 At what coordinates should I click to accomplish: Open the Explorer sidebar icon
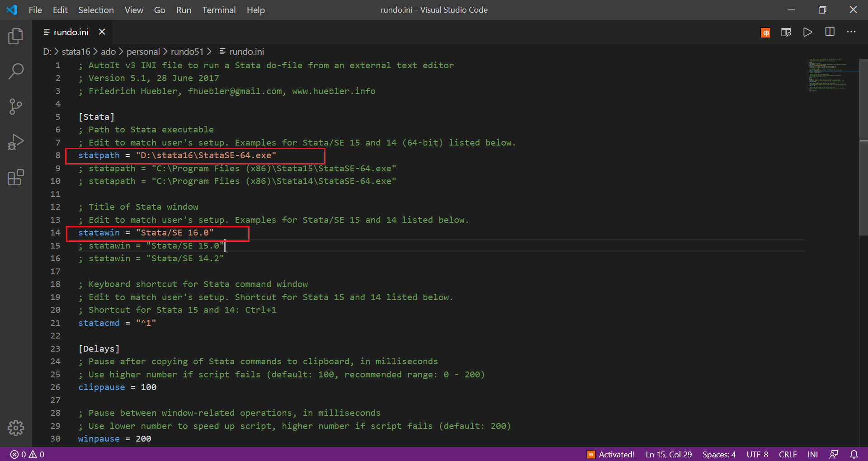tap(16, 36)
